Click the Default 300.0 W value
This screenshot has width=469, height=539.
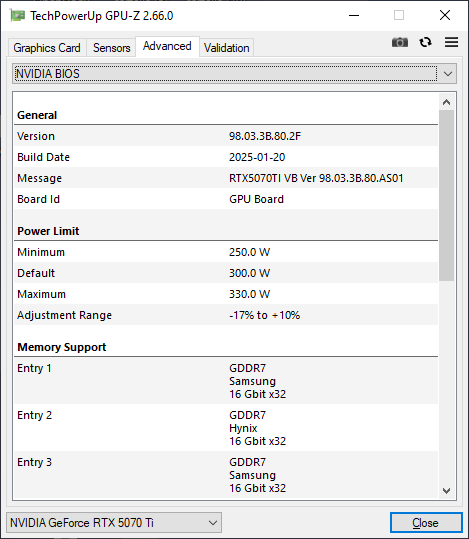pos(250,273)
